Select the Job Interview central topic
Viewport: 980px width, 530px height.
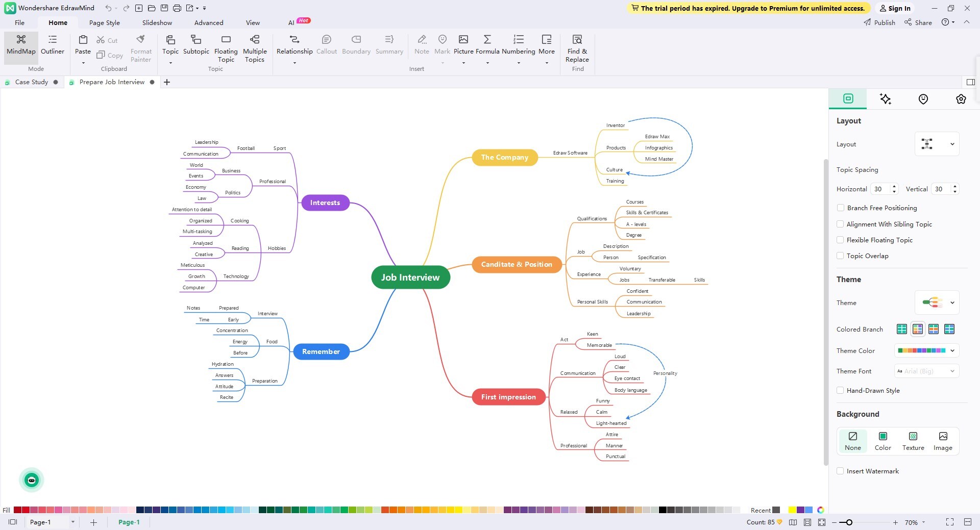(410, 277)
